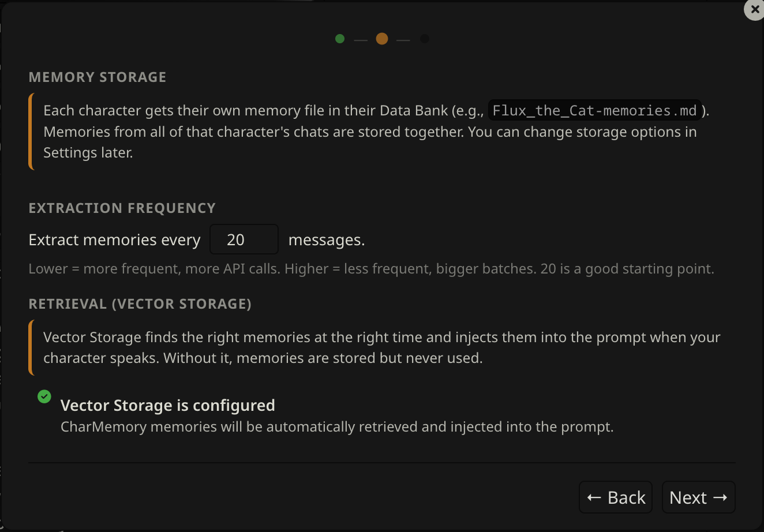Click the Extraction Frequency section heading

coord(122,208)
